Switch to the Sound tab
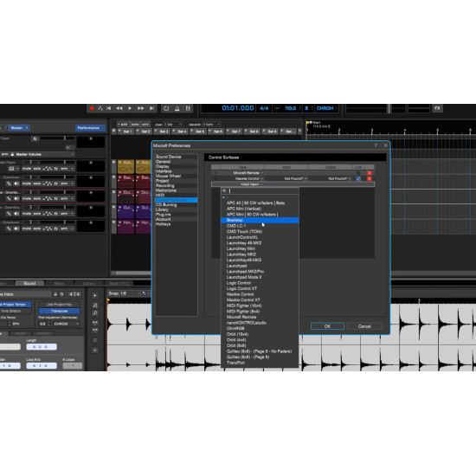Screen dimensions: 476x476 29,283
